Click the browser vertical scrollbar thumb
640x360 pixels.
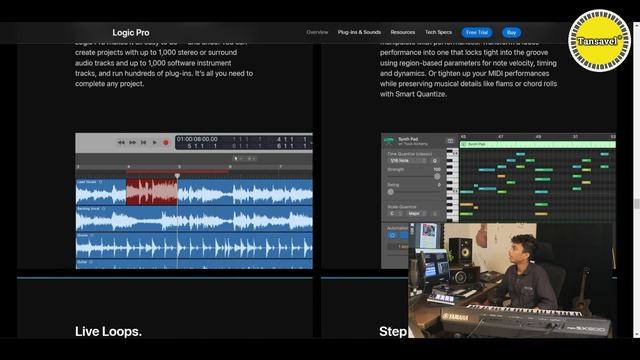[636, 203]
